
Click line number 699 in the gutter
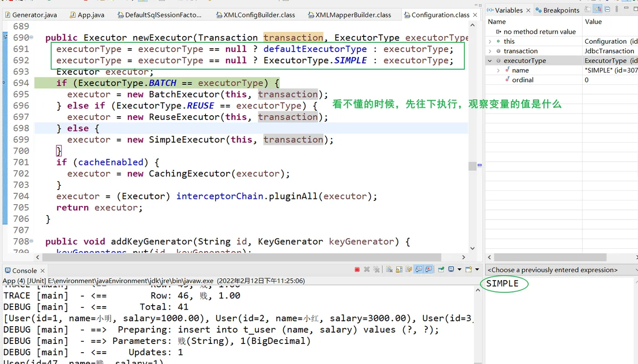click(x=21, y=139)
